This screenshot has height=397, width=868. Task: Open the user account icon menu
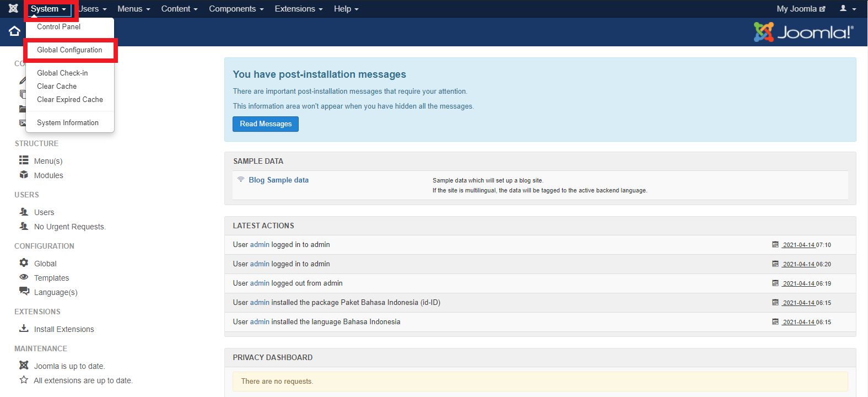843,8
